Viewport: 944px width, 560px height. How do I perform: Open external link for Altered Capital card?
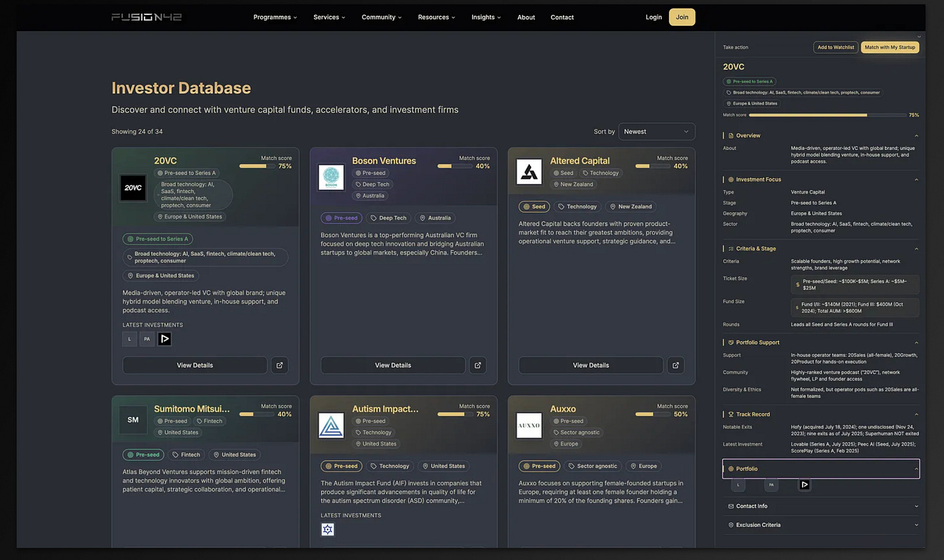coord(676,365)
